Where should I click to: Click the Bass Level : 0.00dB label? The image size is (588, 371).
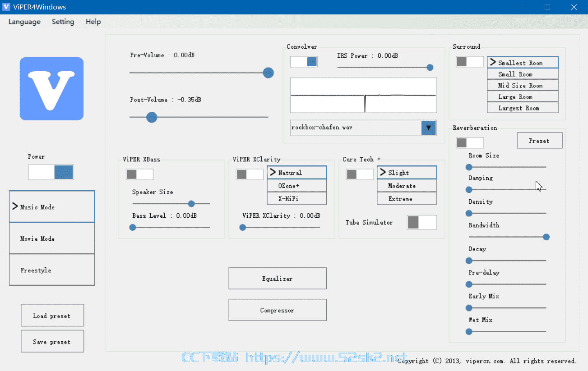pyautogui.click(x=164, y=216)
